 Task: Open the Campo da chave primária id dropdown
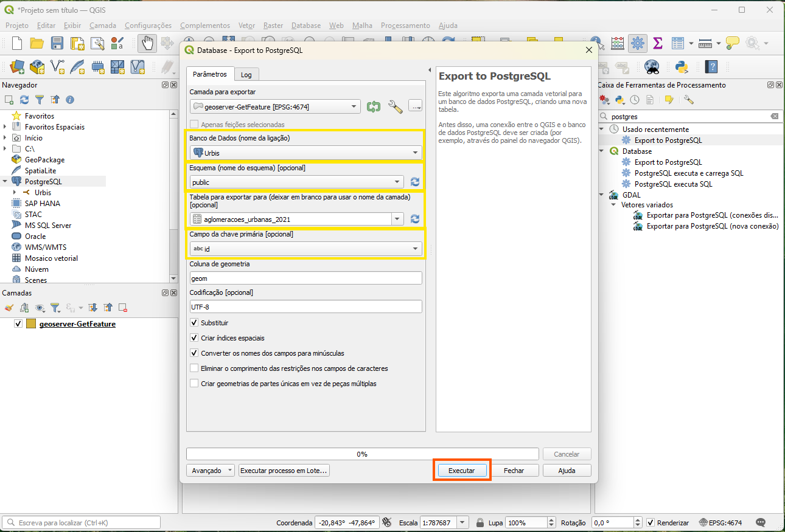click(x=305, y=249)
